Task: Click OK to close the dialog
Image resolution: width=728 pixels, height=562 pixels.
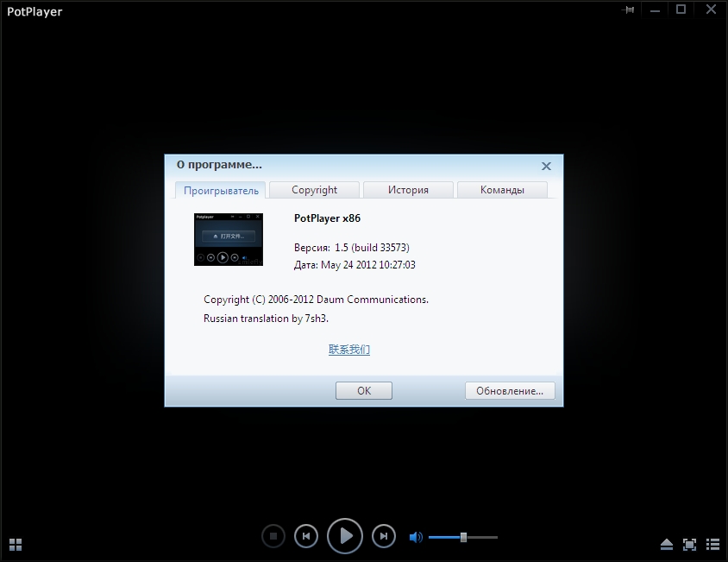Action: 363,391
